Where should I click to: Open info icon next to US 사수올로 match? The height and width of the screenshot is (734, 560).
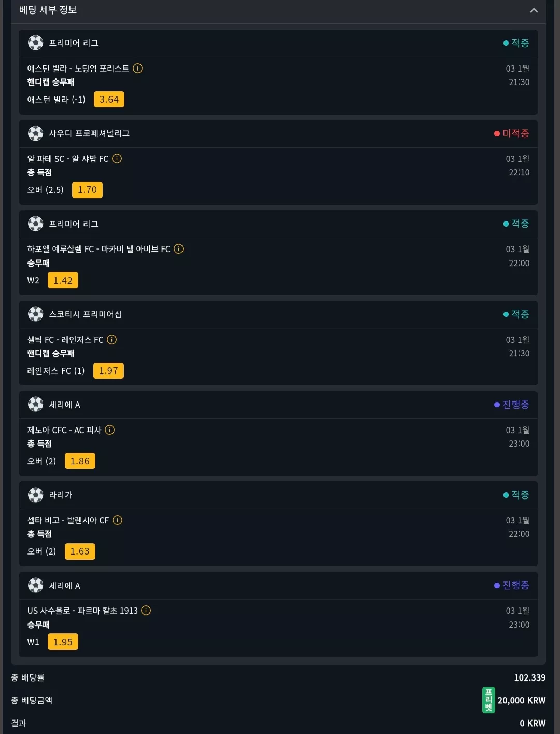[146, 610]
